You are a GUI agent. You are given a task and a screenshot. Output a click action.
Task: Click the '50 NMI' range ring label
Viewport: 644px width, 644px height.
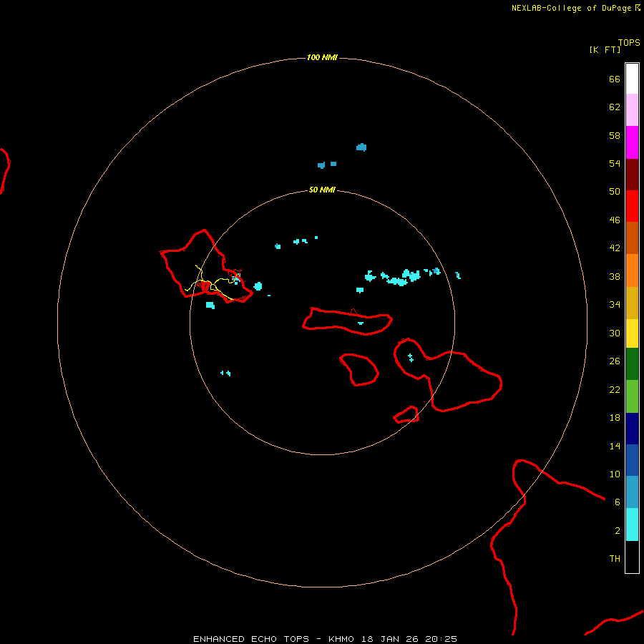(x=322, y=190)
